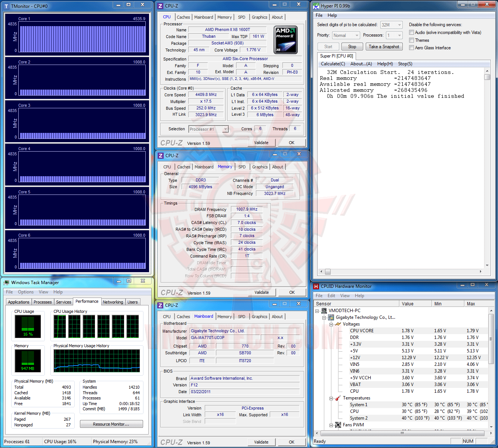This screenshot has height=448, width=498.
Task: Click OK in the CPU-Z memory window
Action: [292, 292]
